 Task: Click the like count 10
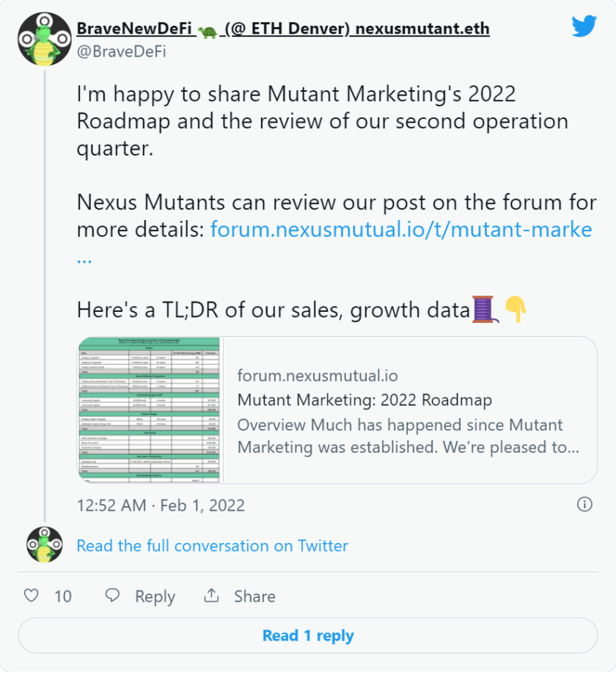[63, 596]
